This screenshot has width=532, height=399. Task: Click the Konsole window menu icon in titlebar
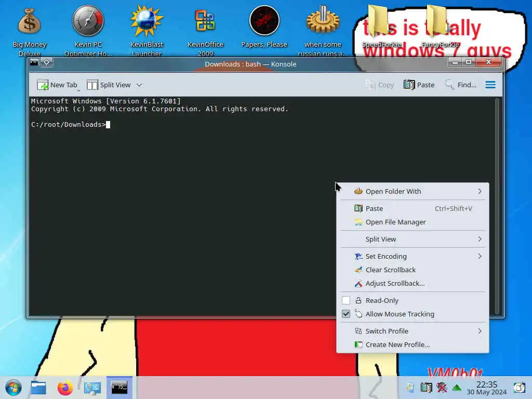[x=34, y=62]
